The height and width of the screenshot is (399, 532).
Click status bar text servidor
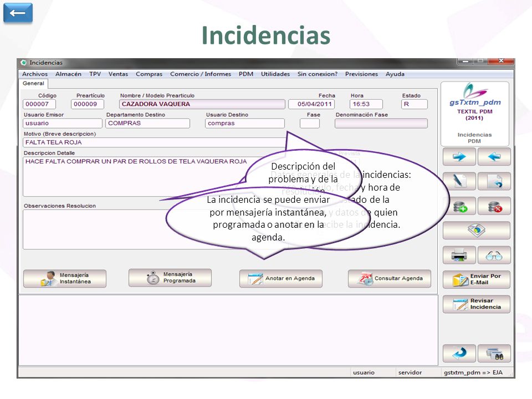click(x=410, y=372)
